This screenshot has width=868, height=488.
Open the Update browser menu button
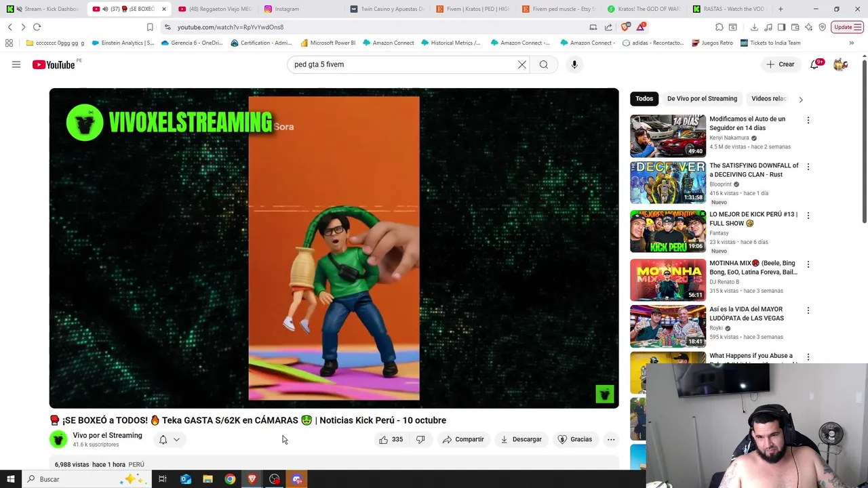[x=847, y=27]
